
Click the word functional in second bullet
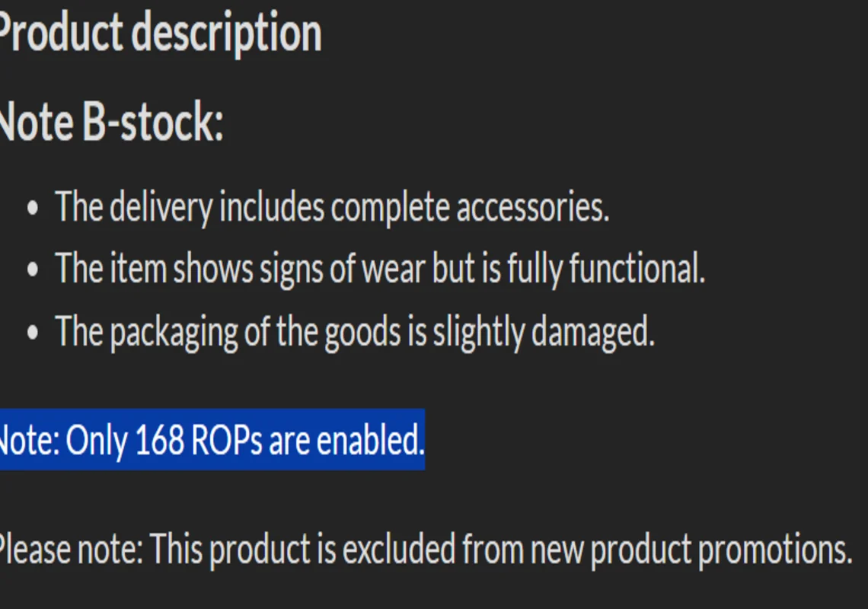click(637, 269)
